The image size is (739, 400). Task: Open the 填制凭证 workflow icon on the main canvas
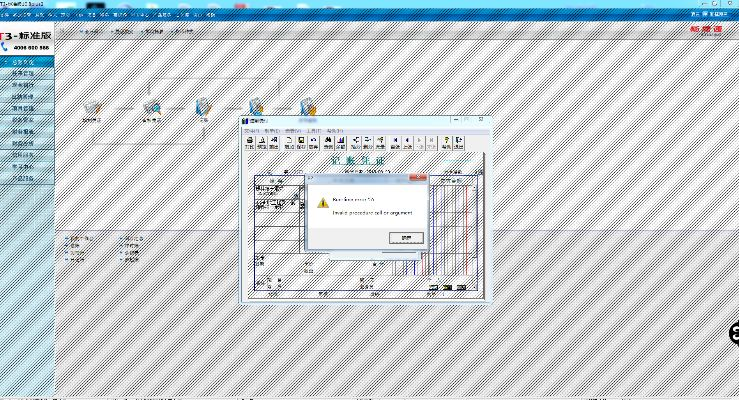pyautogui.click(x=92, y=109)
